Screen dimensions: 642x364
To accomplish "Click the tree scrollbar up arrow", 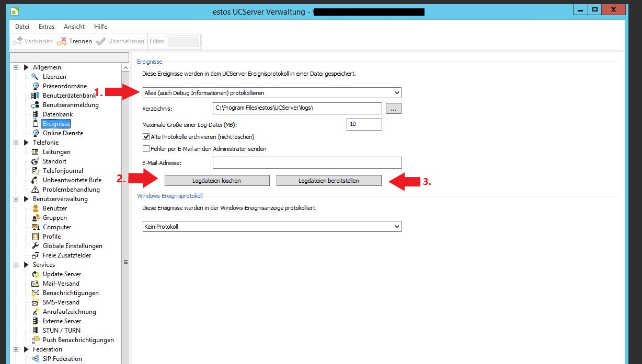I will 125,68.
